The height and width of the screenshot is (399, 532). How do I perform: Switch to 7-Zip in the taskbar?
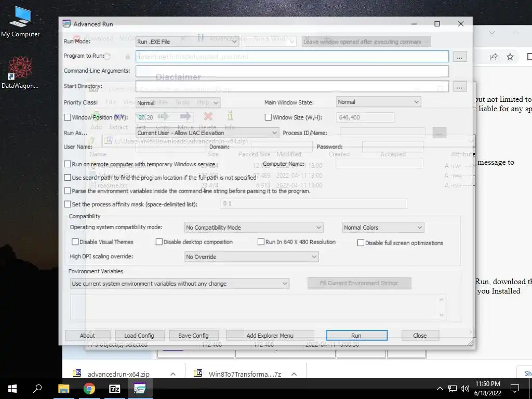114,389
